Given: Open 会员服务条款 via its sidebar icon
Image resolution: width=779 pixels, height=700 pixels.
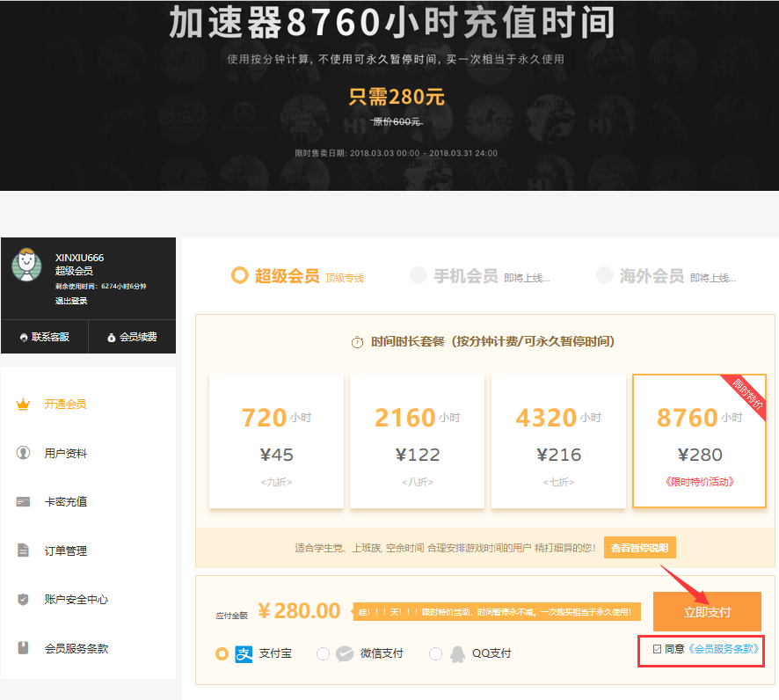Looking at the screenshot, I should [x=22, y=649].
